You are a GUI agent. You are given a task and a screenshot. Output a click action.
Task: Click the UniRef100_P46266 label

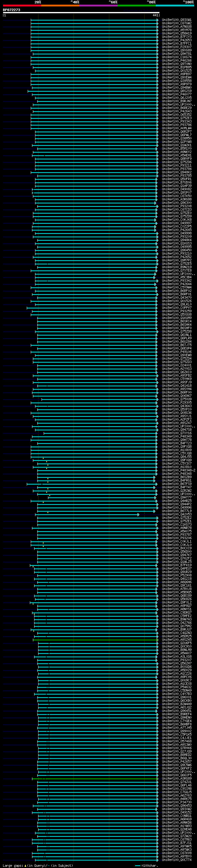click(177, 61)
